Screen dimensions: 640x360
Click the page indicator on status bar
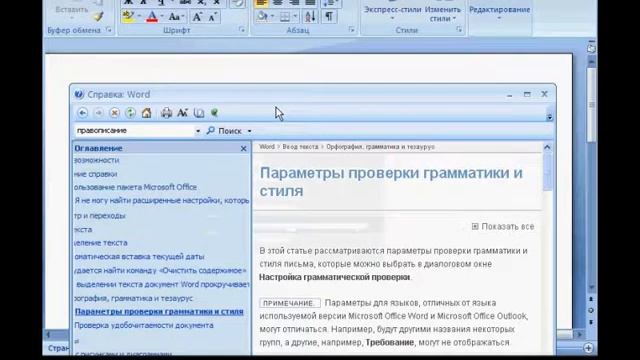coord(58,348)
